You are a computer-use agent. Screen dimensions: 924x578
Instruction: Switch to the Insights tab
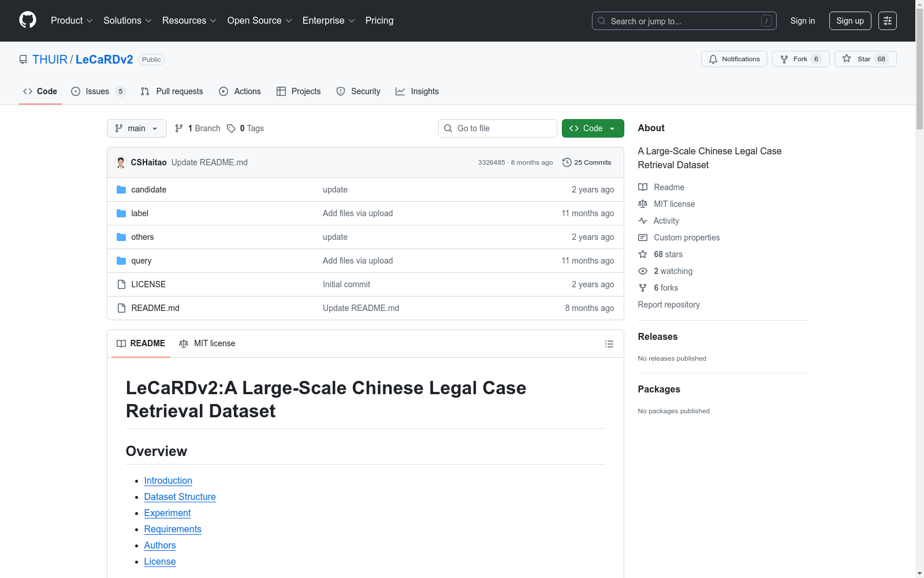pos(417,91)
